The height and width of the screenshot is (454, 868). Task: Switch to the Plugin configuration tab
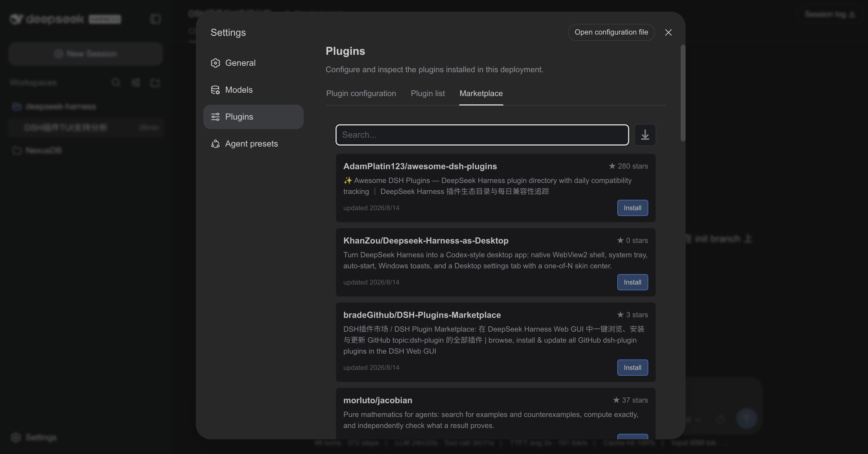pos(361,93)
